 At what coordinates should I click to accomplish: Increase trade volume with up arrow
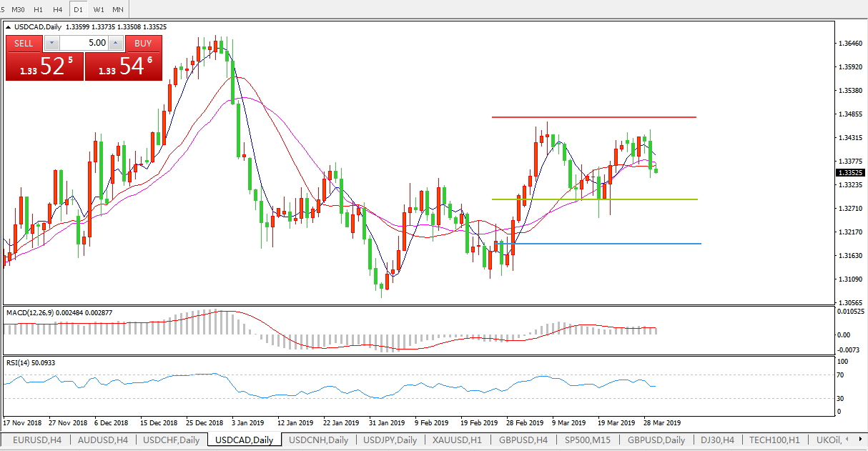[114, 43]
